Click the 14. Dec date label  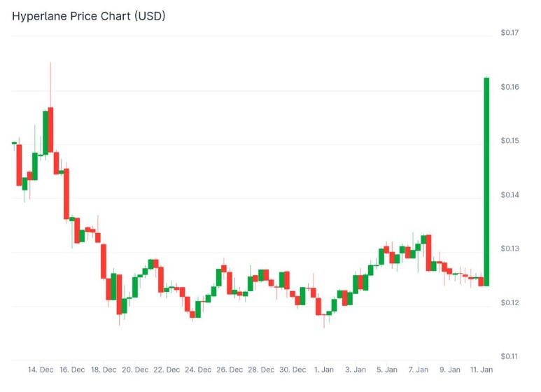[x=41, y=370]
